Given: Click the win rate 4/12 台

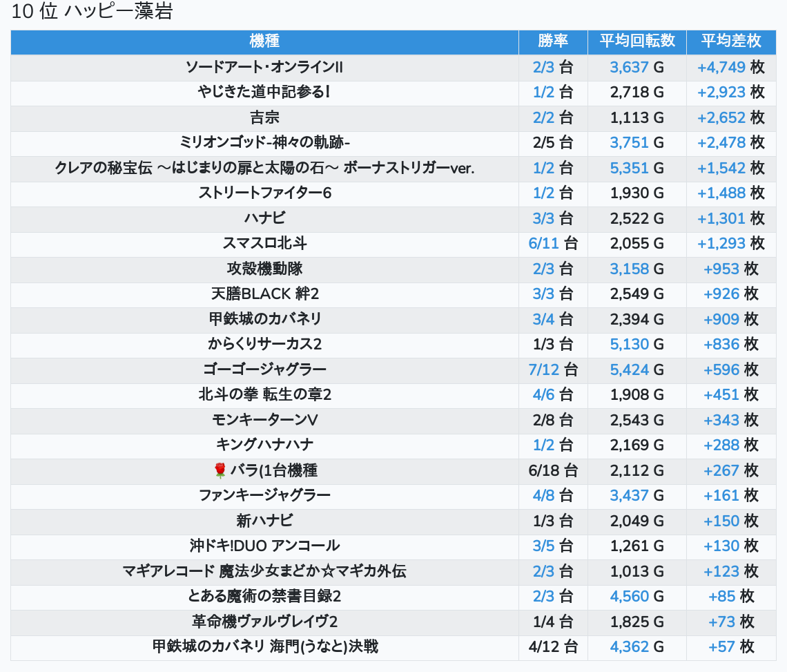Looking at the screenshot, I should pos(553,647).
